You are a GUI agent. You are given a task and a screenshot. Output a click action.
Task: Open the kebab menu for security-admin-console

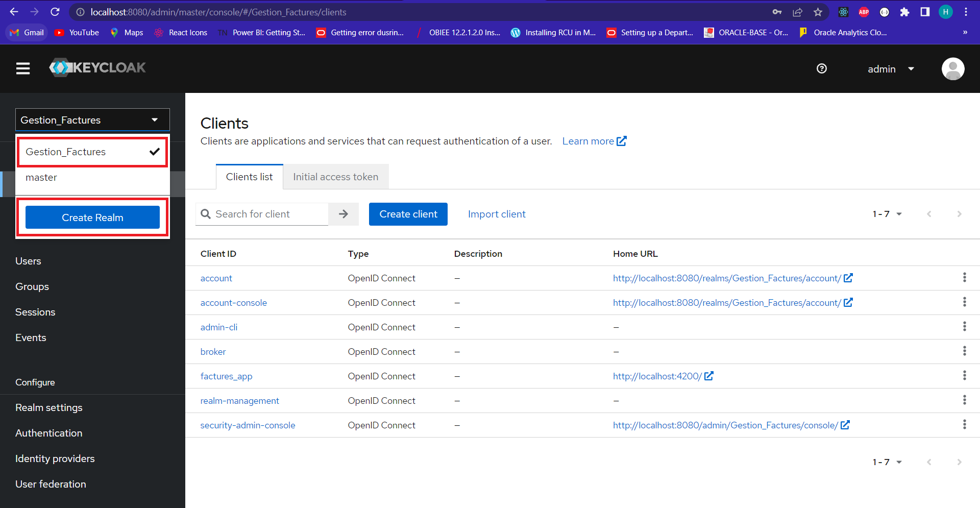[x=965, y=424]
